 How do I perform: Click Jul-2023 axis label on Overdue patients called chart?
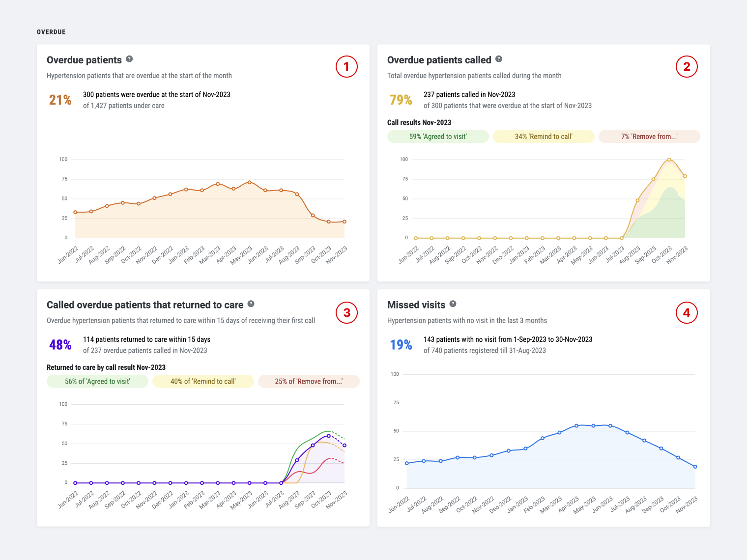(x=615, y=255)
